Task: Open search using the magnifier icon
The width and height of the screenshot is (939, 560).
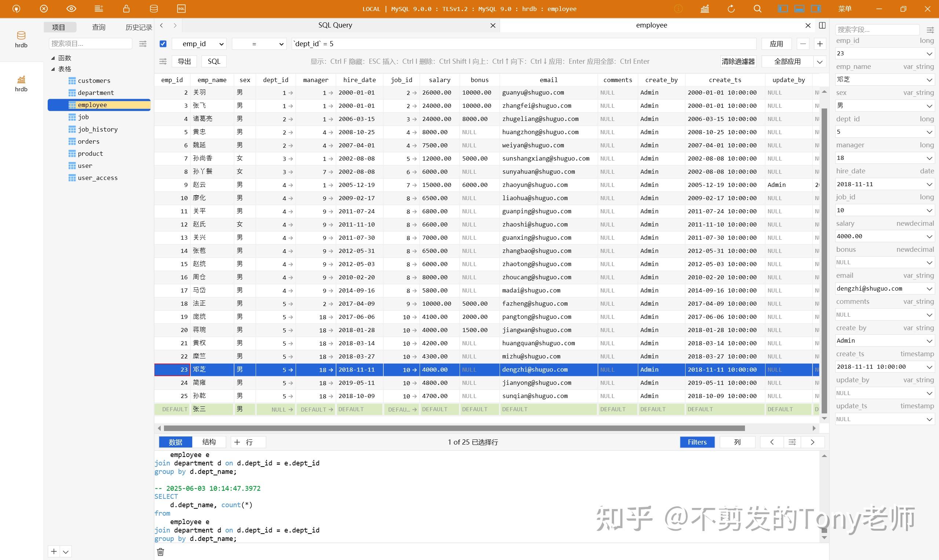Action: (757, 8)
